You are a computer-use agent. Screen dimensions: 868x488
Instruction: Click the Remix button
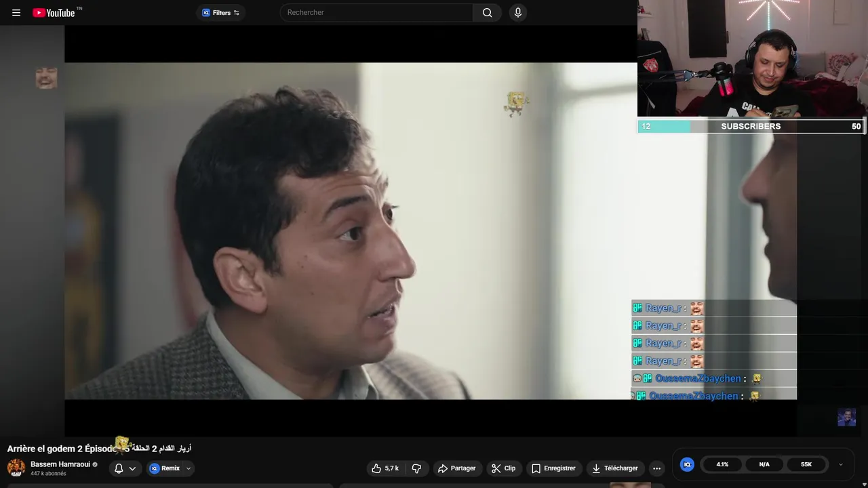point(165,468)
